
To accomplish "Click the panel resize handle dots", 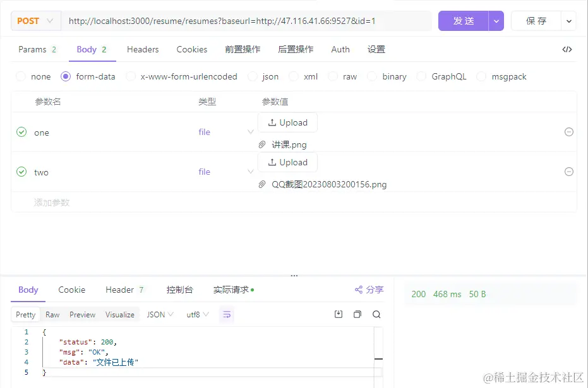I will [294, 276].
